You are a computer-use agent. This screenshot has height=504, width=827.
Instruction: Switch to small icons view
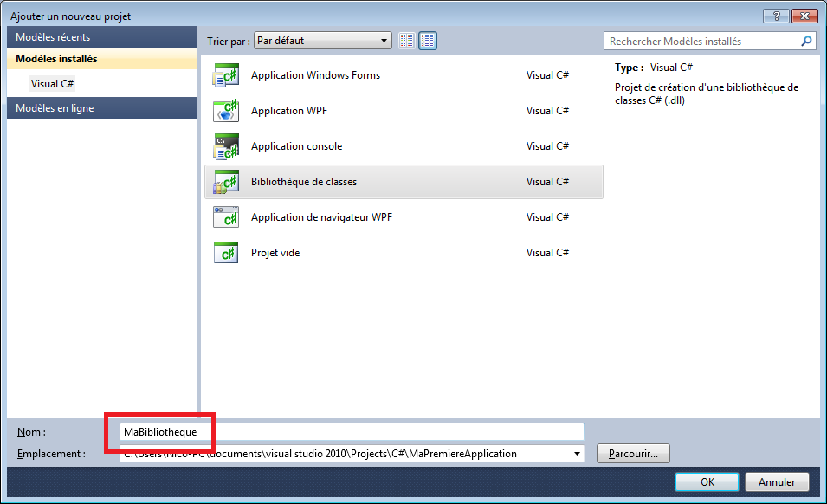click(x=407, y=41)
